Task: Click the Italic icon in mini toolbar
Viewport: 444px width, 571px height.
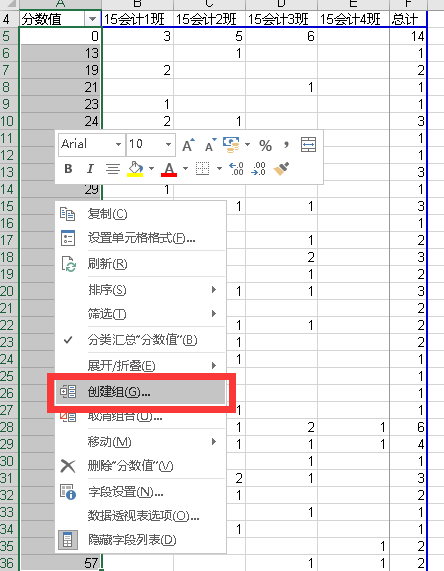Action: pyautogui.click(x=90, y=169)
